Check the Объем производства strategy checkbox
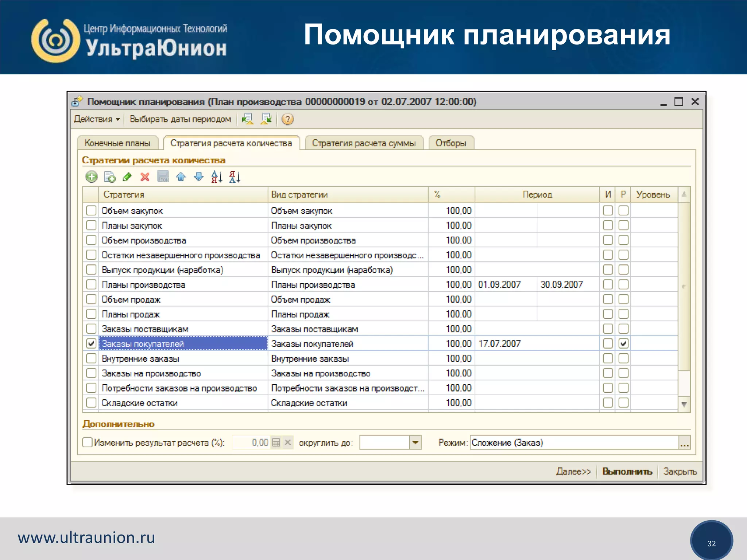The image size is (747, 560). tap(91, 240)
